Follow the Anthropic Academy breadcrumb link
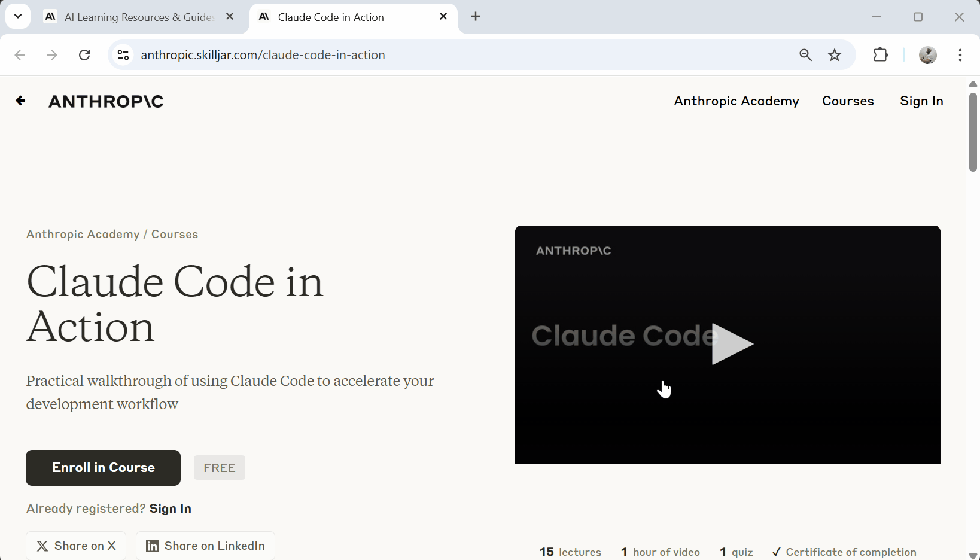980x560 pixels. [83, 234]
